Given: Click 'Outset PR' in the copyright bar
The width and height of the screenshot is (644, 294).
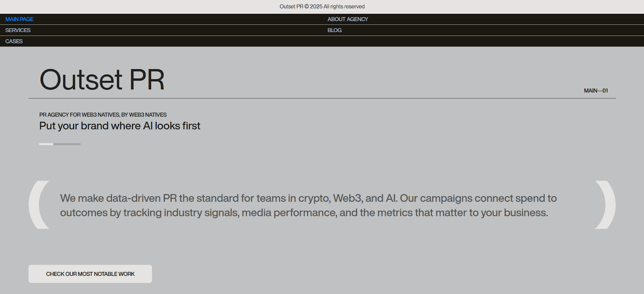Looking at the screenshot, I should pos(291,6).
